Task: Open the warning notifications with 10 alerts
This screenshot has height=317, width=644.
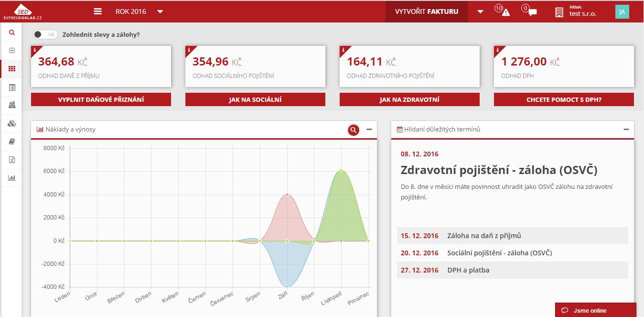Action: click(504, 11)
